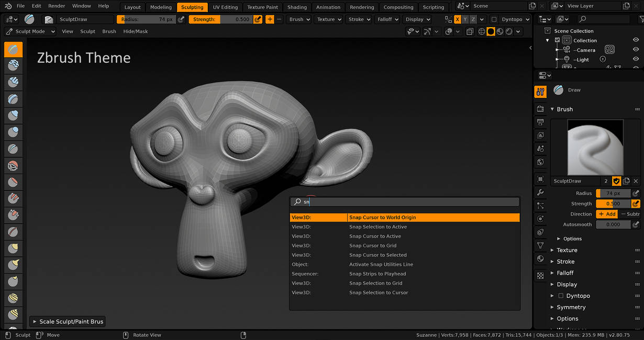Toggle the Collection exclude checkbox in outliner
The height and width of the screenshot is (340, 644).
pos(558,40)
